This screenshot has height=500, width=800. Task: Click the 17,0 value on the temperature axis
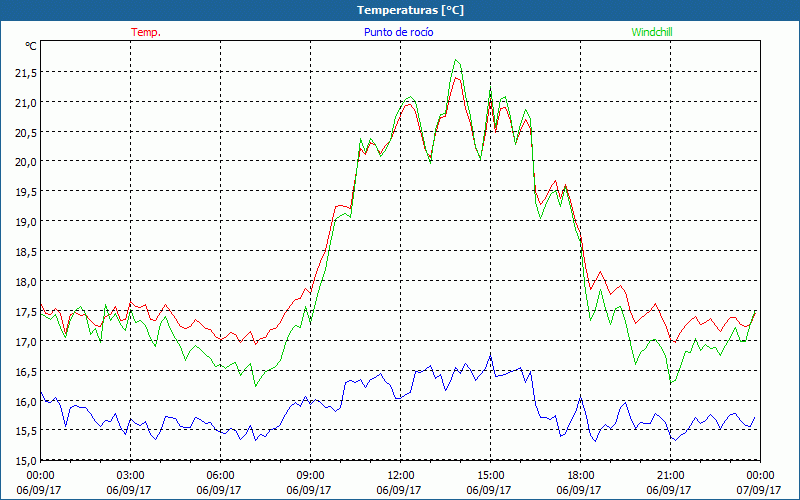pyautogui.click(x=27, y=341)
